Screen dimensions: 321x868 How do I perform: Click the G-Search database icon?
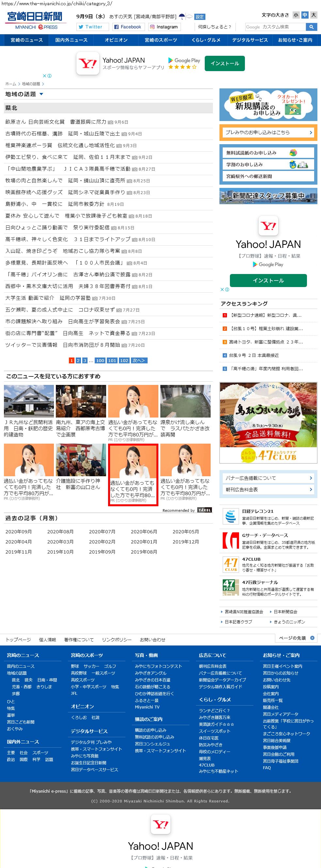pyautogui.click(x=231, y=540)
